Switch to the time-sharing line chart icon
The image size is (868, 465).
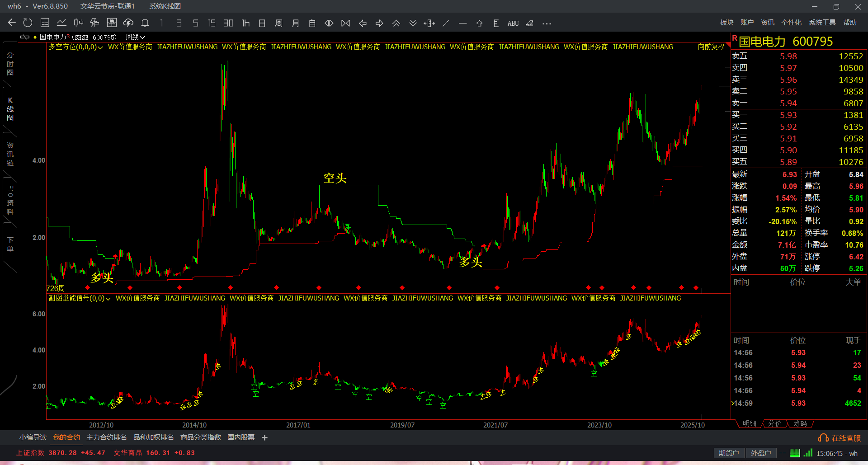click(x=61, y=23)
